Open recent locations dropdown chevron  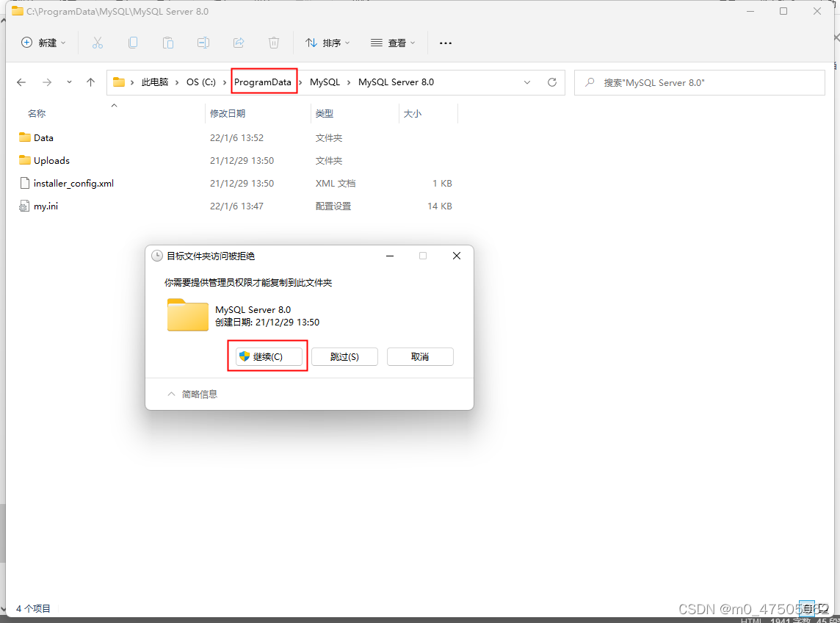pyautogui.click(x=69, y=82)
